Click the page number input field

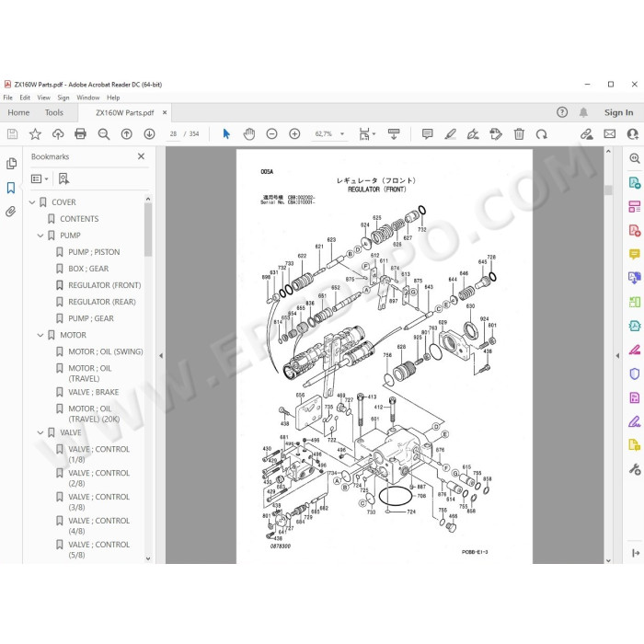click(x=173, y=134)
